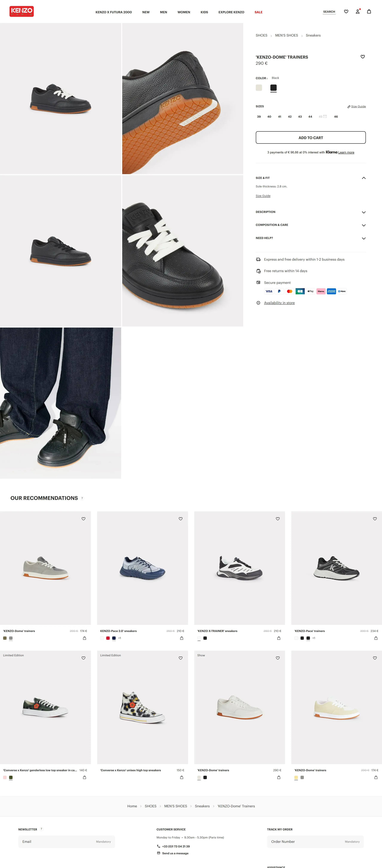The width and height of the screenshot is (382, 868).
Task: Open wishlist heart icon in header
Action: pyautogui.click(x=346, y=11)
